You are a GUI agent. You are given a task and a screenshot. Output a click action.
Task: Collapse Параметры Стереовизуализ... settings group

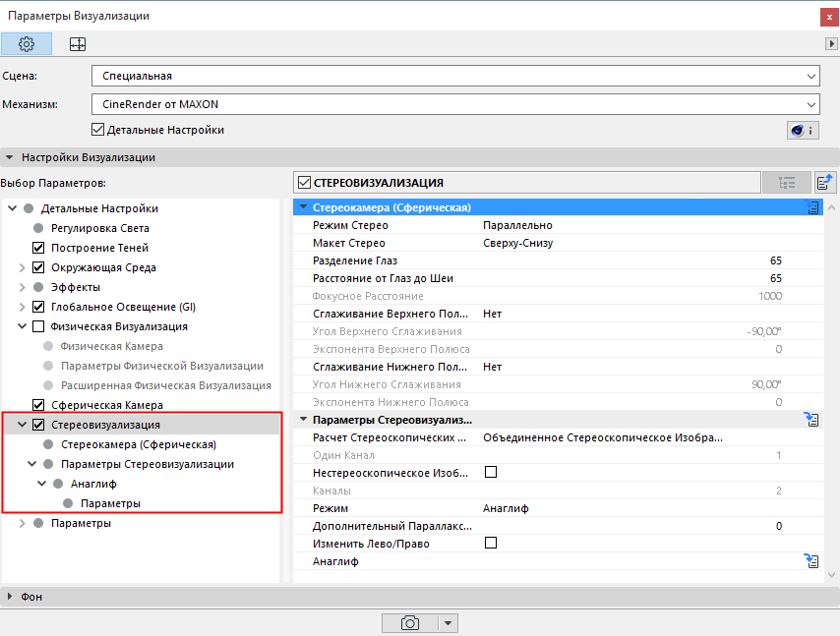point(303,419)
